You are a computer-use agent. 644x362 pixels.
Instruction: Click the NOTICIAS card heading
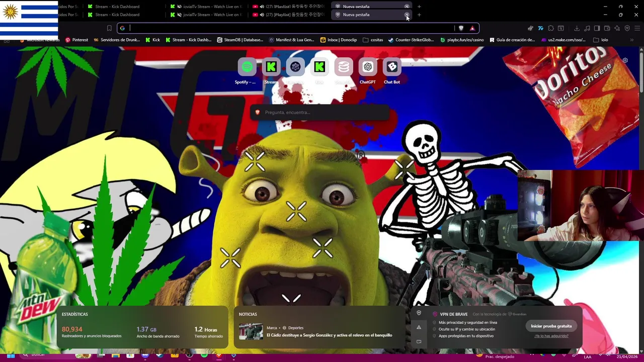[x=248, y=314]
